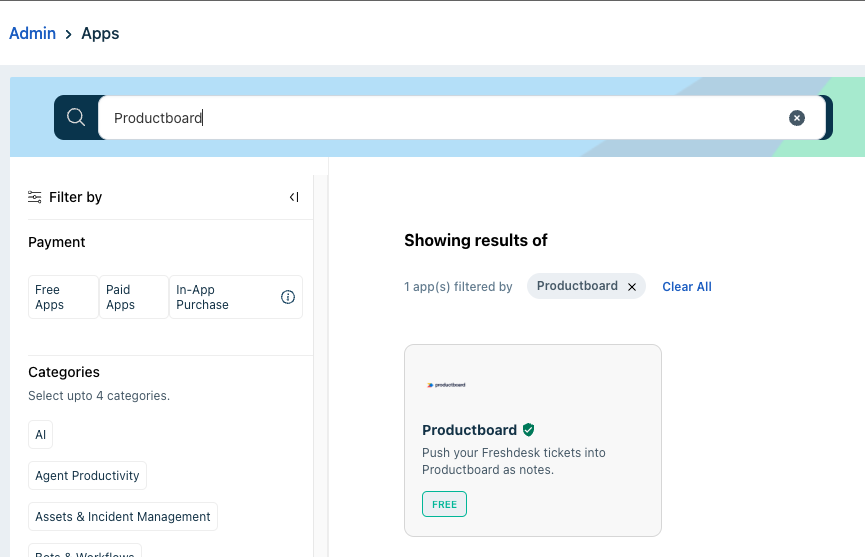This screenshot has width=865, height=557.
Task: Click Clear All link
Action: (x=687, y=287)
